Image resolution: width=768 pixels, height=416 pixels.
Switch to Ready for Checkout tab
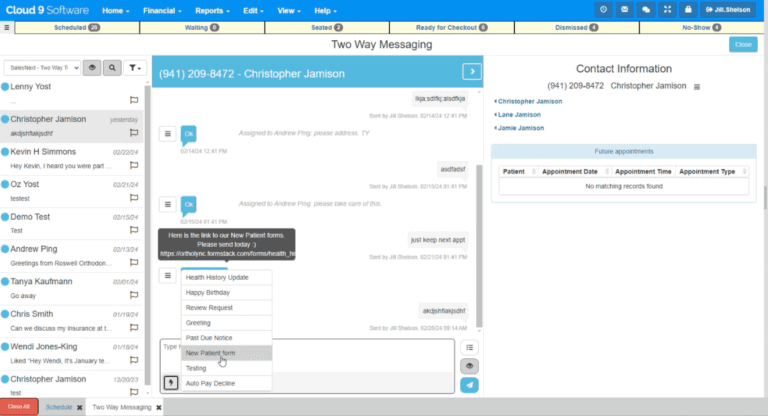[x=452, y=27]
